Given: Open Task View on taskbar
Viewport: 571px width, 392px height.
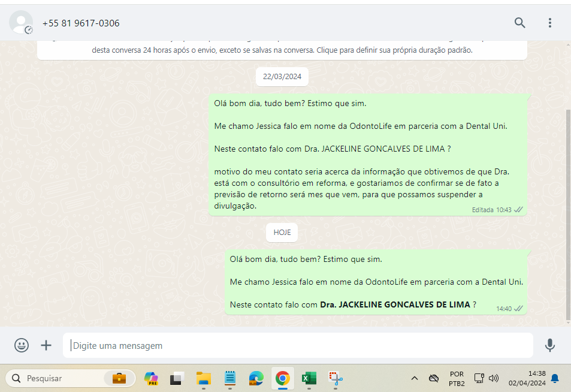Looking at the screenshot, I should click(177, 379).
